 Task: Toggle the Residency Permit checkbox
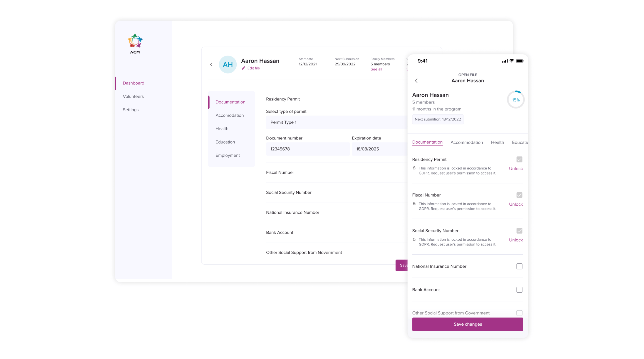tap(519, 159)
